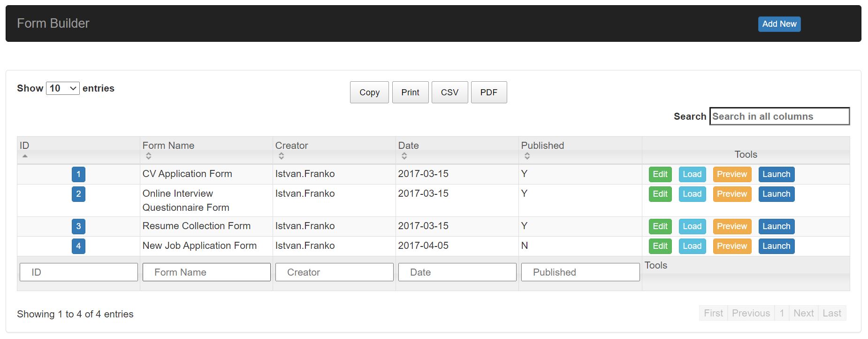
Task: Sort by Published column arrows
Action: (x=527, y=156)
